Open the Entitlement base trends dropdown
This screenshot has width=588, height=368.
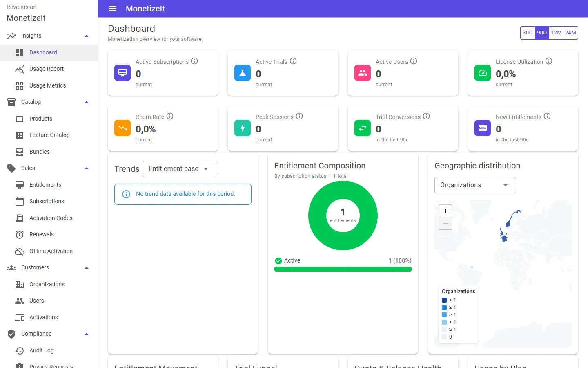coord(180,169)
